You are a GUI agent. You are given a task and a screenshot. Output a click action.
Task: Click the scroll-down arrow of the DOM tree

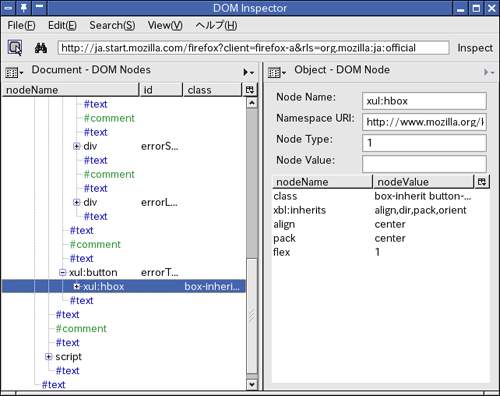pos(252,385)
